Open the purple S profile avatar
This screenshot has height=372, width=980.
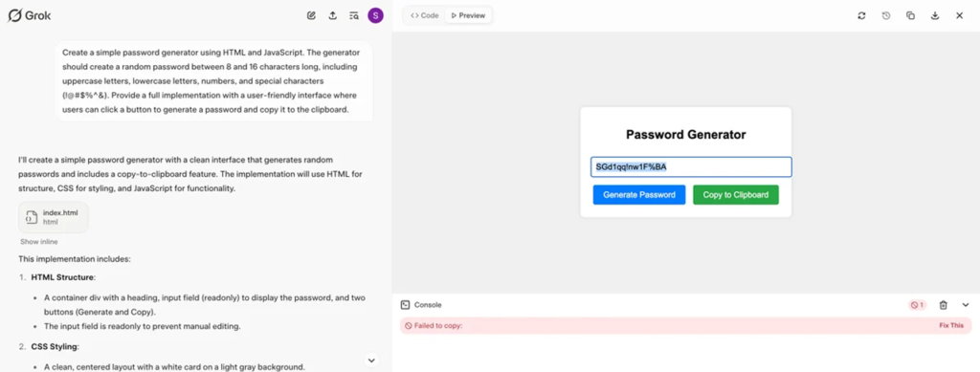point(375,15)
